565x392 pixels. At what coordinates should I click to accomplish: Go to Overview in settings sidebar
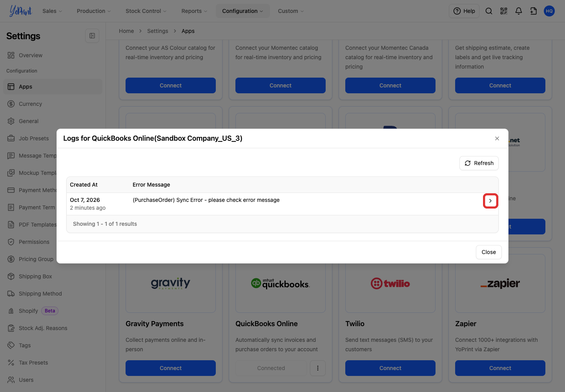click(53, 55)
